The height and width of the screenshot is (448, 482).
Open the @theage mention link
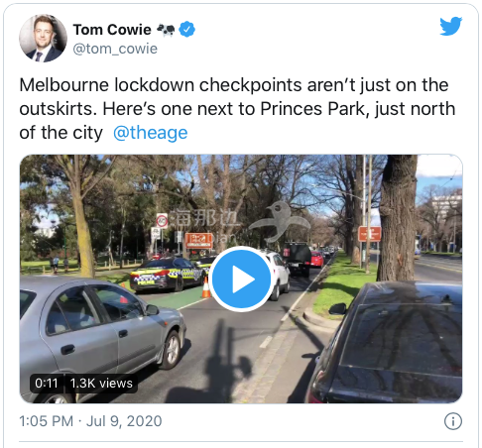click(151, 133)
